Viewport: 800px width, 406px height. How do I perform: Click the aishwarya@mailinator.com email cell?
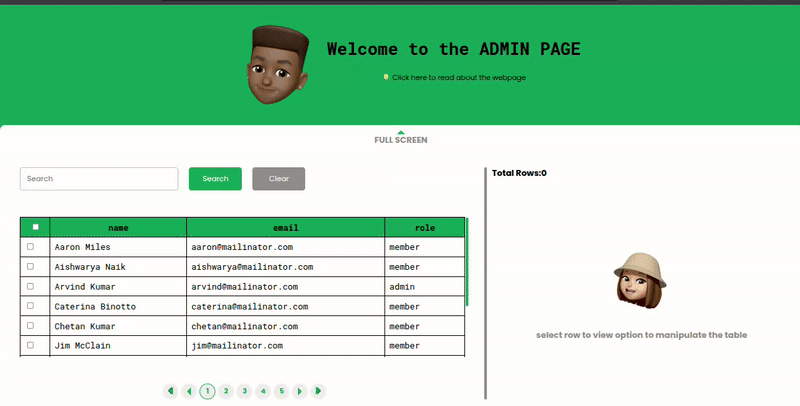tap(286, 267)
